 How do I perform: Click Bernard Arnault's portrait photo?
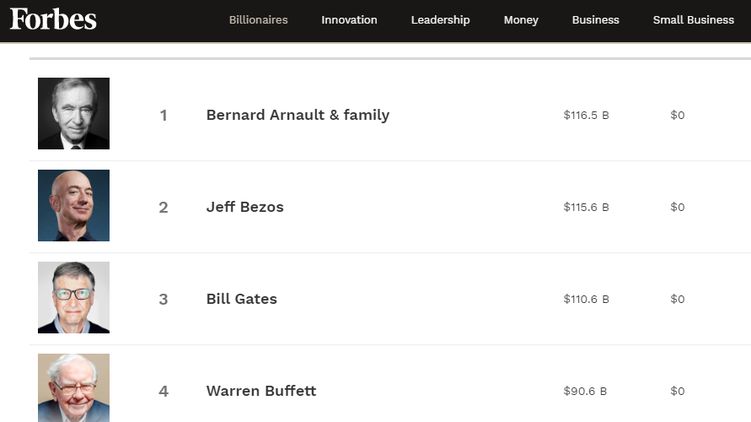click(74, 114)
